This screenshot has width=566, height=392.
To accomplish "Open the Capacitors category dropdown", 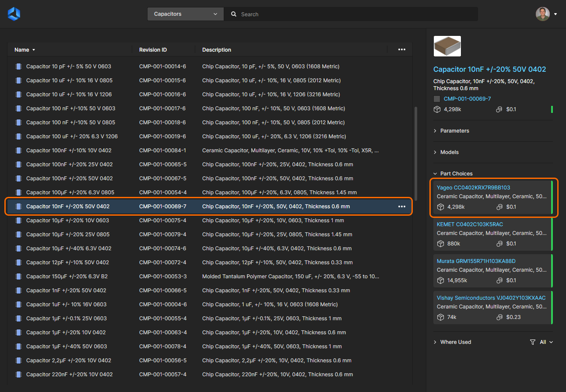I will [x=186, y=14].
